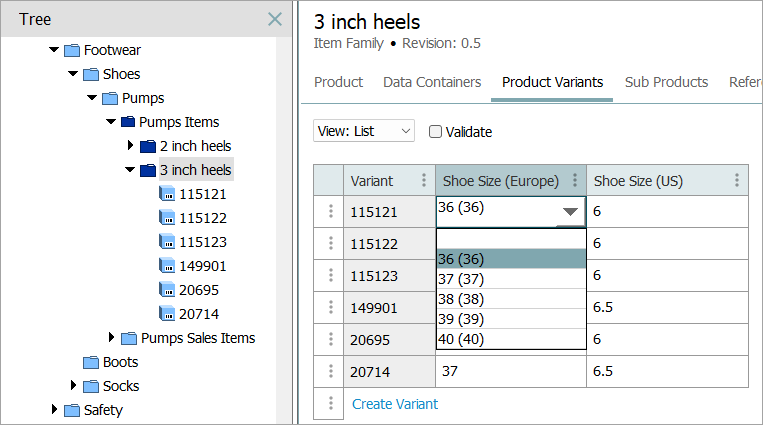Enable the Validate checkbox

point(435,132)
